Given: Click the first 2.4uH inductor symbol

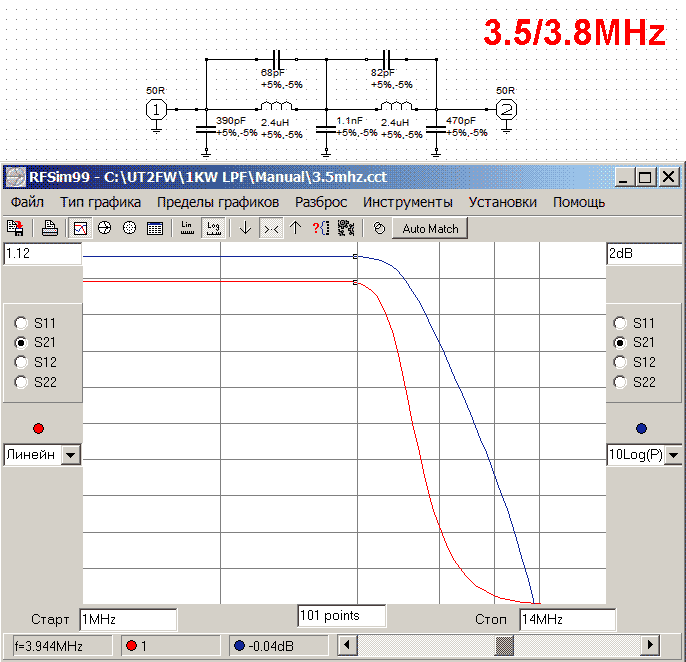Looking at the screenshot, I should (x=276, y=106).
